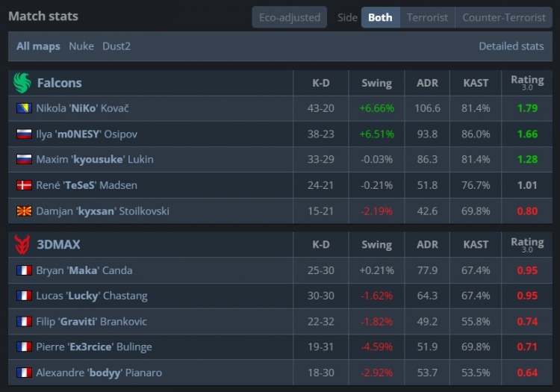Click the 3DMAX team logo icon
560x392 pixels.
tap(22, 244)
